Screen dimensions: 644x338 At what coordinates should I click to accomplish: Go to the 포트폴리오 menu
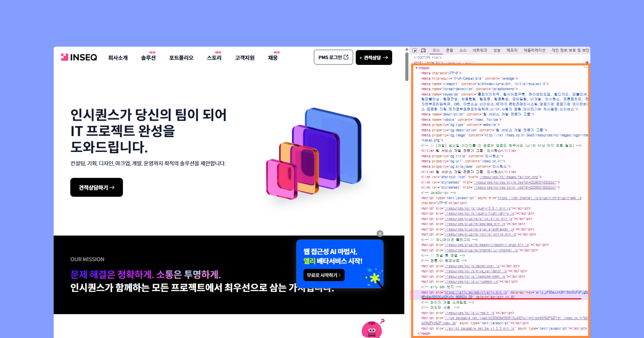[x=181, y=58]
